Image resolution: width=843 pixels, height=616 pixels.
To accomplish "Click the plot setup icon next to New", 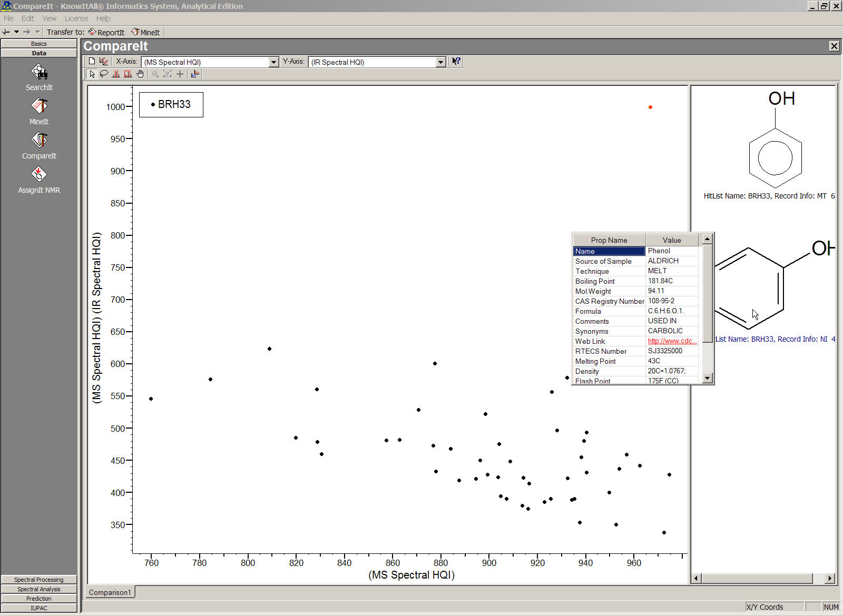I will click(x=104, y=62).
